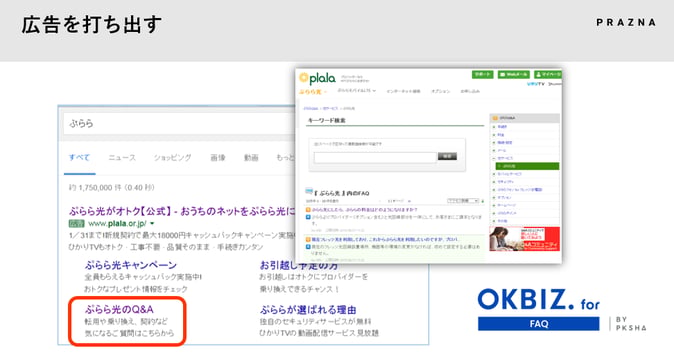Open the ぷらら光 tab in the plala header
The height and width of the screenshot is (364, 674).
coord(312,92)
